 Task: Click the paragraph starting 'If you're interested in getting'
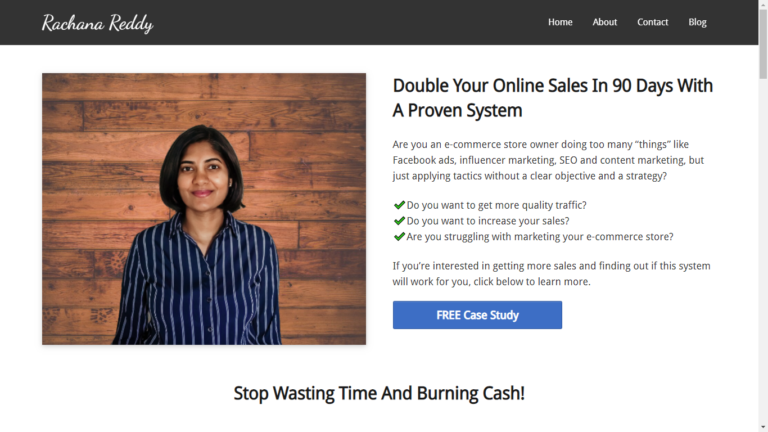(x=552, y=274)
